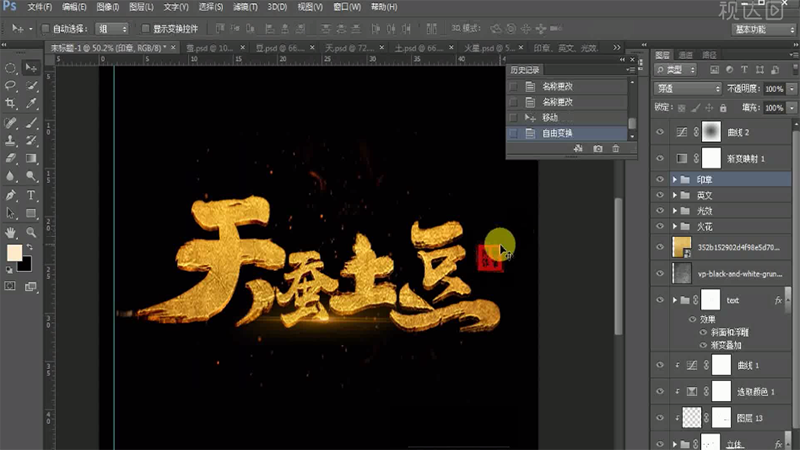Screen dimensions: 800x450
Task: Create new document from state icon
Action: [578, 148]
